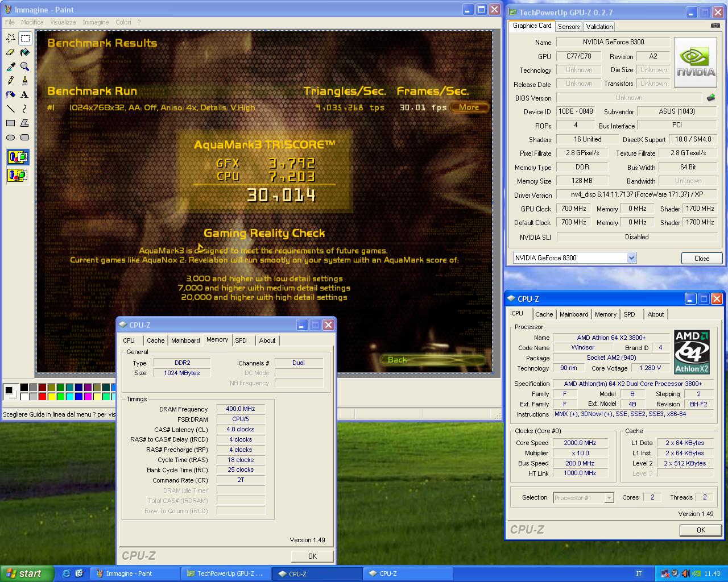This screenshot has height=582, width=728.
Task: Click the IT language indicator on the taskbar
Action: (639, 573)
